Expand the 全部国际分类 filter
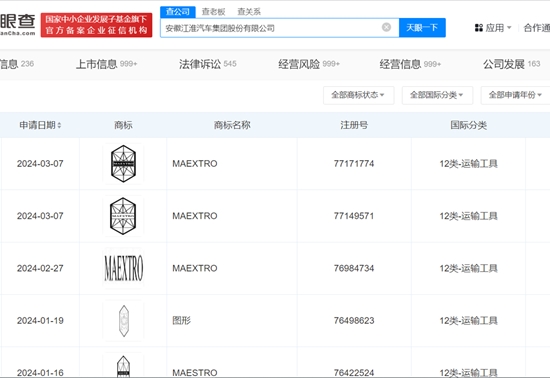 437,95
